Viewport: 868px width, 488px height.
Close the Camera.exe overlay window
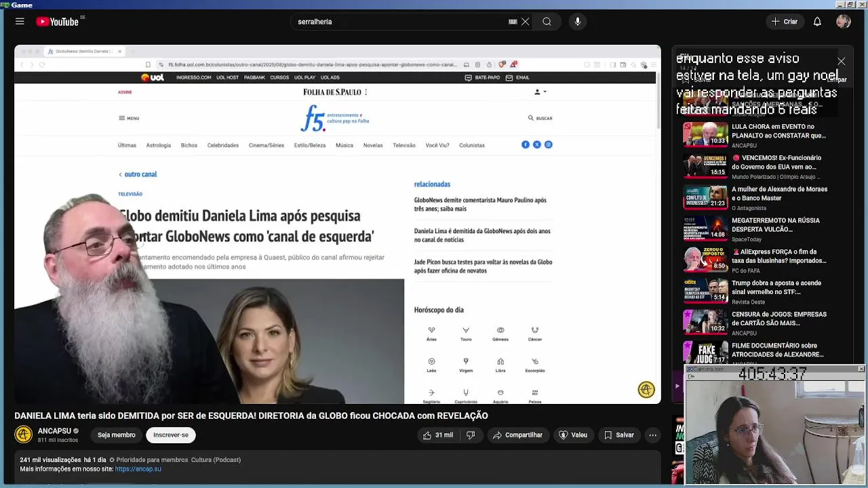pos(861,369)
